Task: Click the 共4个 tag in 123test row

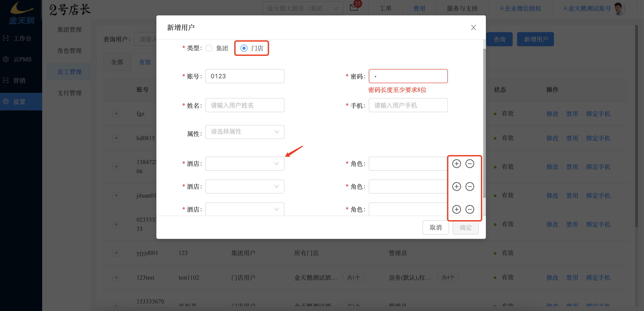Action: [447, 277]
